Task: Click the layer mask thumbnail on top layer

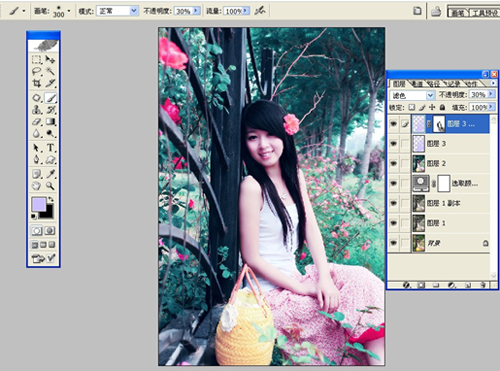Action: point(439,124)
